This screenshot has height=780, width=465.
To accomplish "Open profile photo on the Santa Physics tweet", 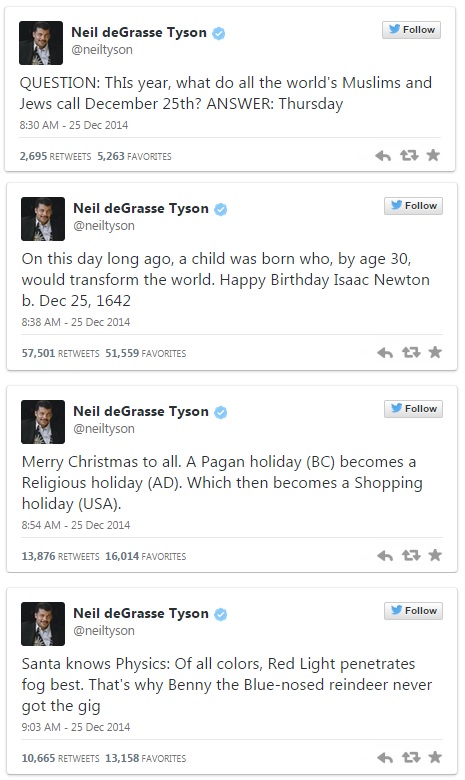I will 43,624.
